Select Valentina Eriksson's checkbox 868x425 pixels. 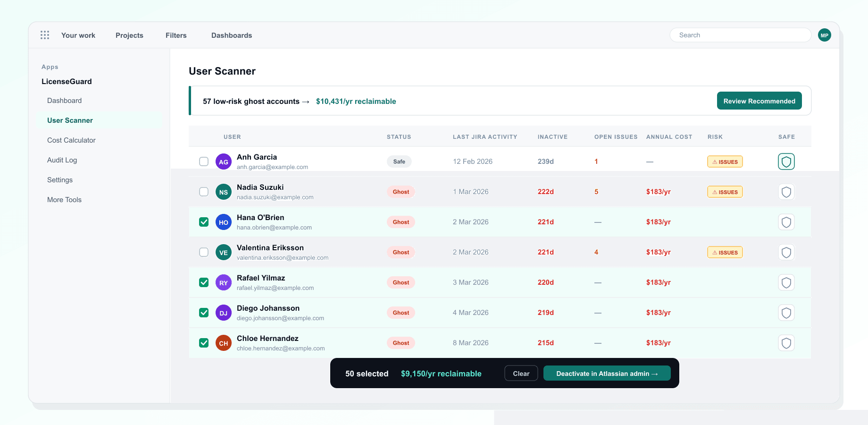tap(204, 252)
